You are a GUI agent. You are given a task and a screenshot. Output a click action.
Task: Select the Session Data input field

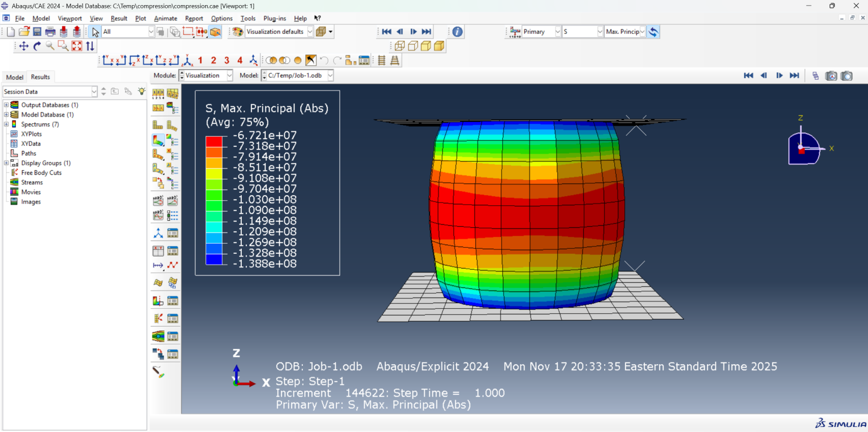(x=49, y=91)
